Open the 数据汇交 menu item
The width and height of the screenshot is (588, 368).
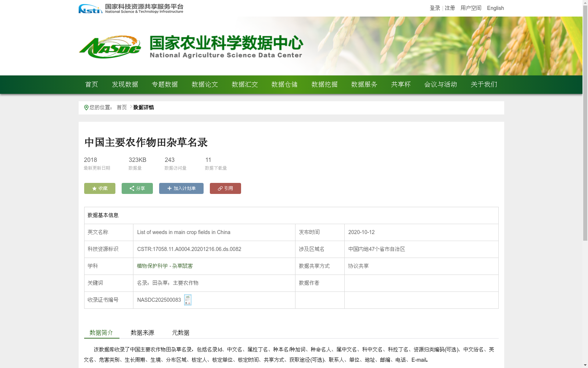pos(245,85)
